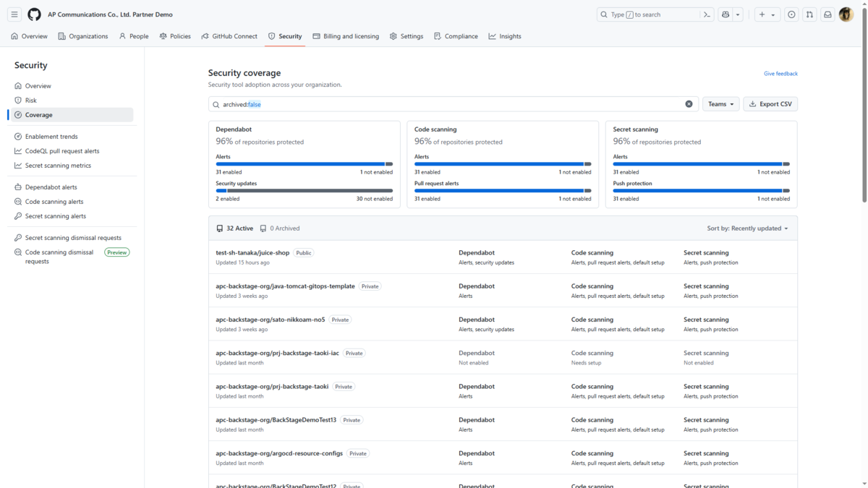Click the Code scanning Pull request alerts bar
Image resolution: width=868 pixels, height=488 pixels.
point(503,191)
